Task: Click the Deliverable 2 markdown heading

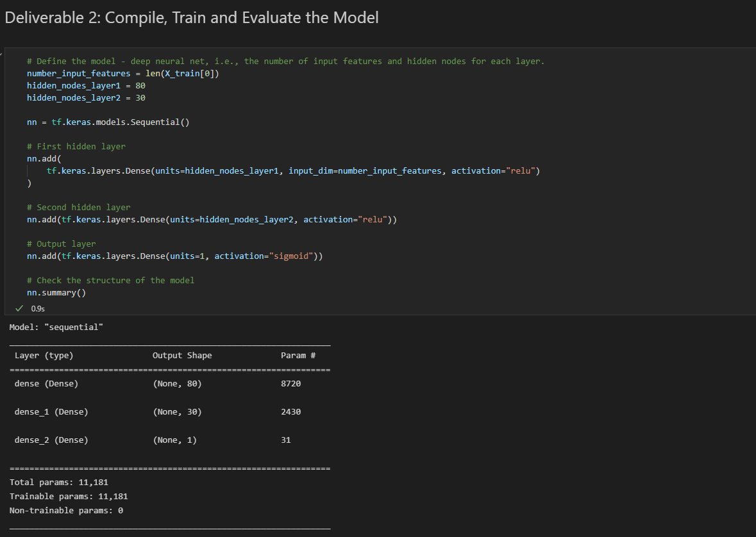Action: coord(192,18)
